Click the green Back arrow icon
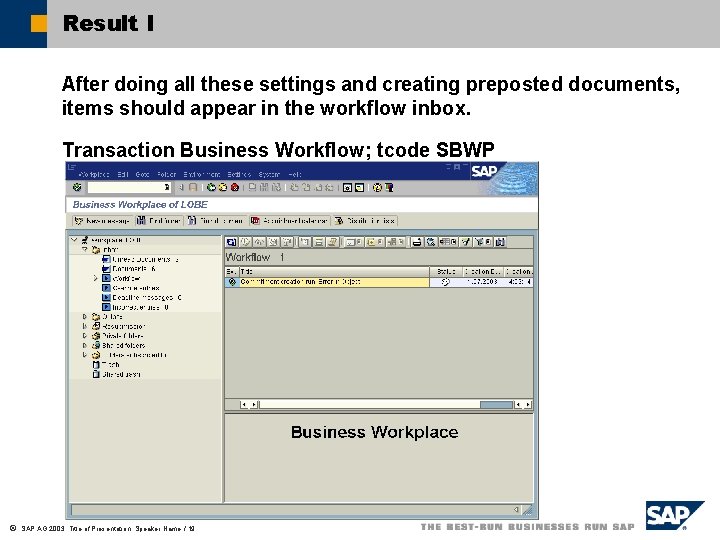The image size is (720, 540). (x=211, y=187)
